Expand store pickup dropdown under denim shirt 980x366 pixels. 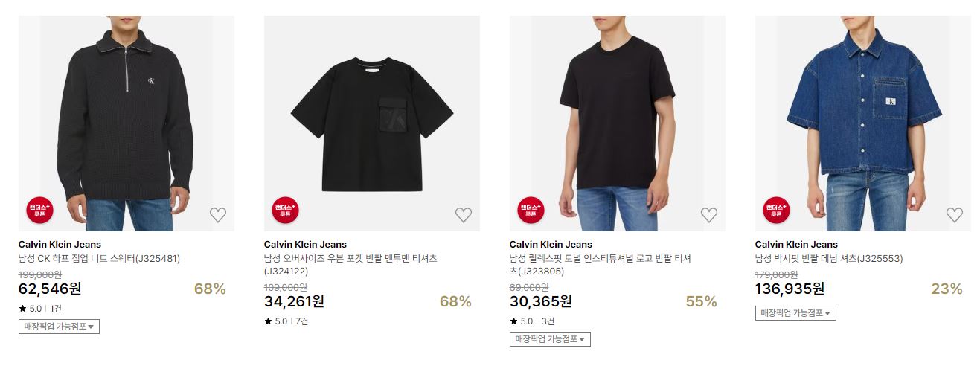tap(795, 313)
